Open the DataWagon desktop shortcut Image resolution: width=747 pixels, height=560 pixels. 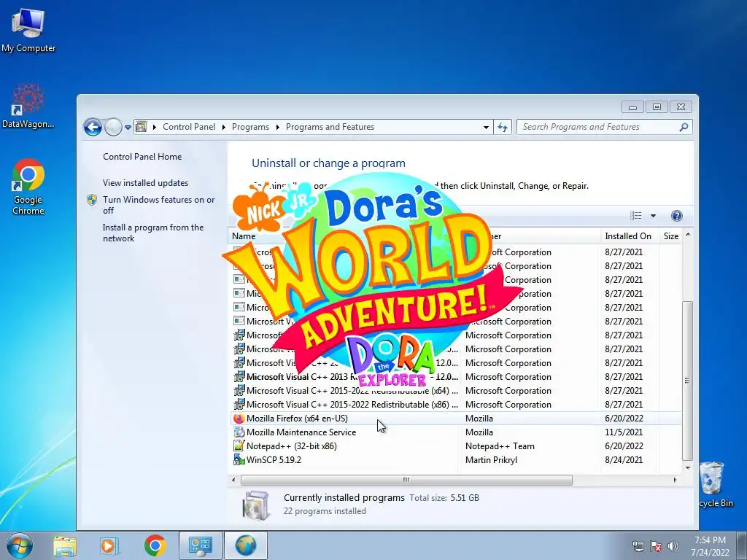[x=28, y=106]
